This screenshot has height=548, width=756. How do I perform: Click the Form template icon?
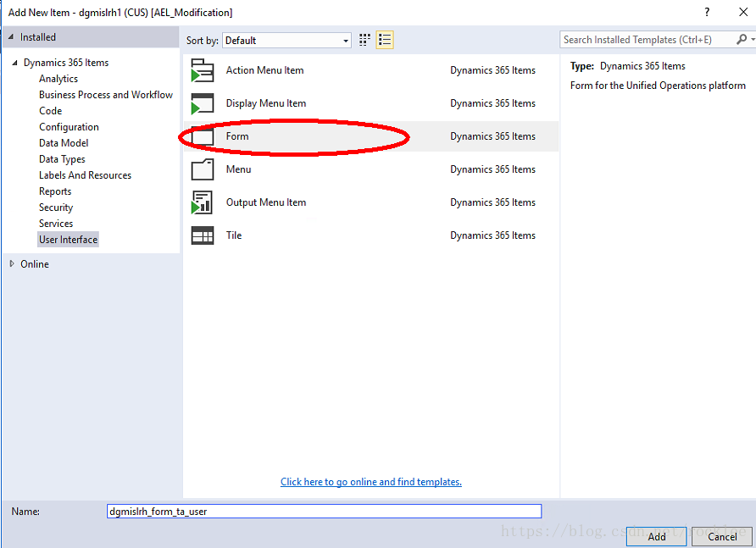point(202,136)
